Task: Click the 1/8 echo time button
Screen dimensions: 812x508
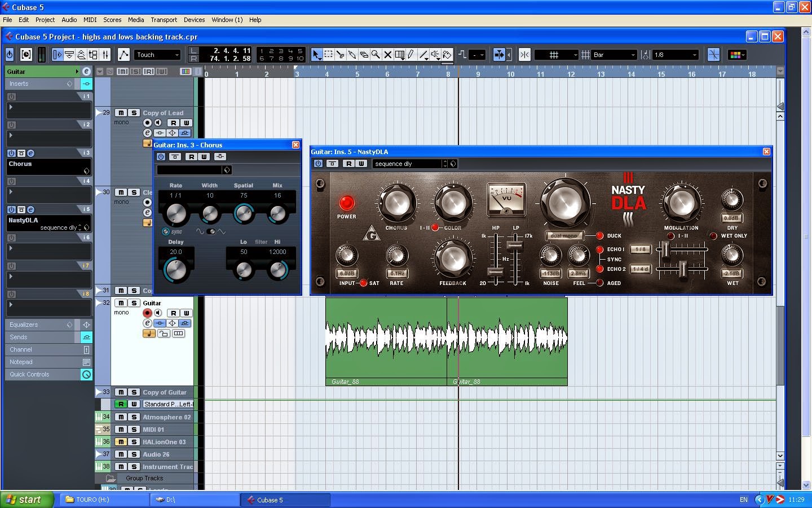Action: click(641, 249)
